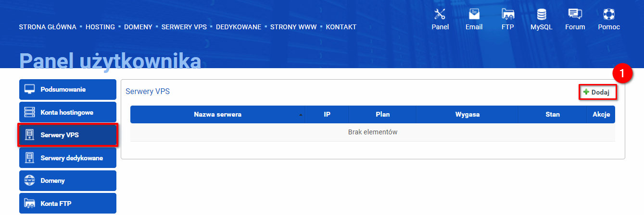
Task: Open the Forum chat icon
Action: (575, 14)
